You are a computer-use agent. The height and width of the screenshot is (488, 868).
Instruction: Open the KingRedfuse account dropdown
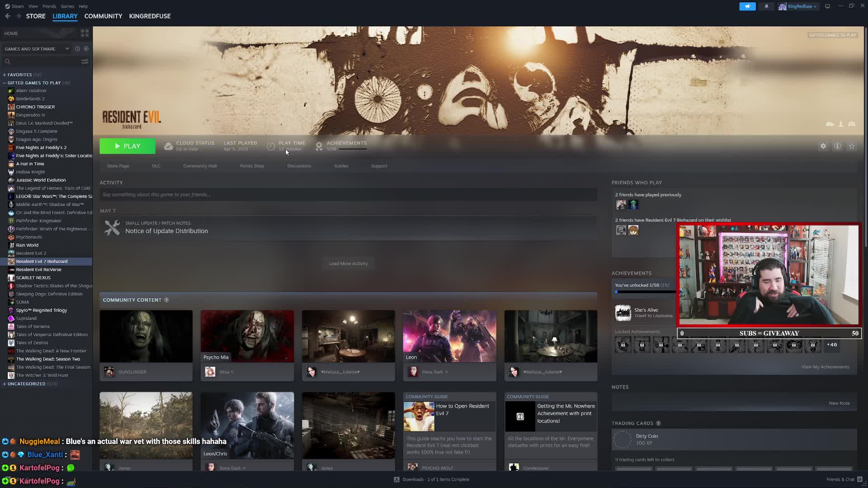click(x=797, y=6)
